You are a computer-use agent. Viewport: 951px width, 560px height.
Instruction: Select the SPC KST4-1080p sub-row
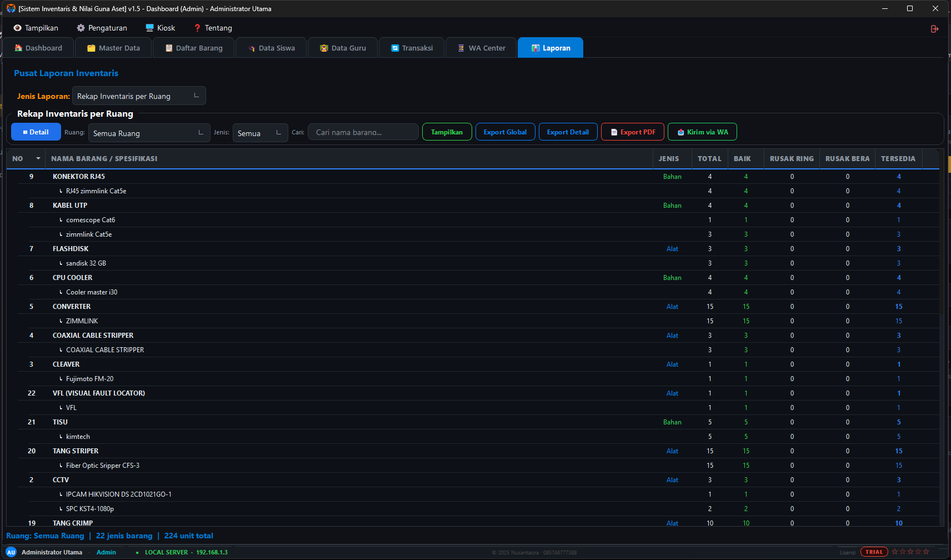click(473, 509)
